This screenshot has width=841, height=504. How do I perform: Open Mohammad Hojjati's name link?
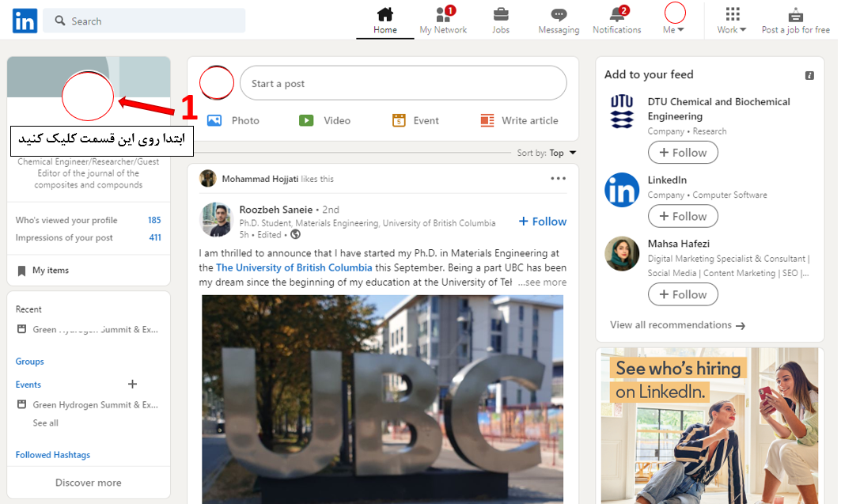(x=260, y=179)
